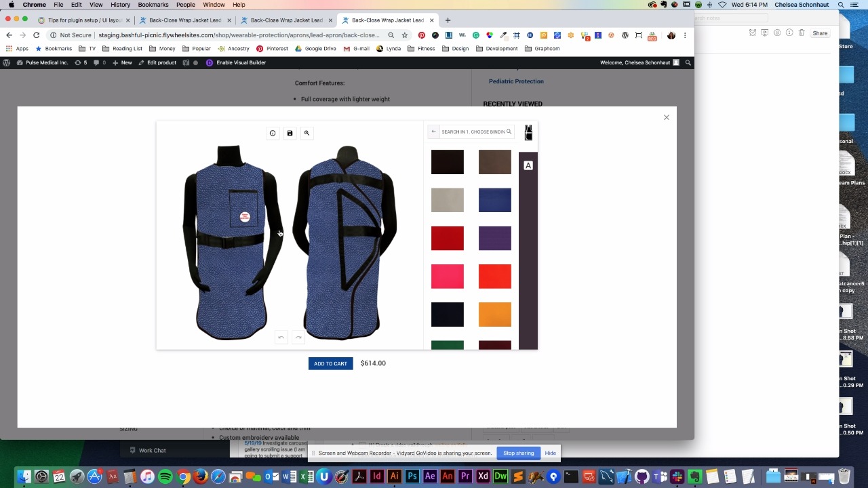Open the File menu in the macOS menu bar
The image size is (868, 488).
[x=58, y=5]
